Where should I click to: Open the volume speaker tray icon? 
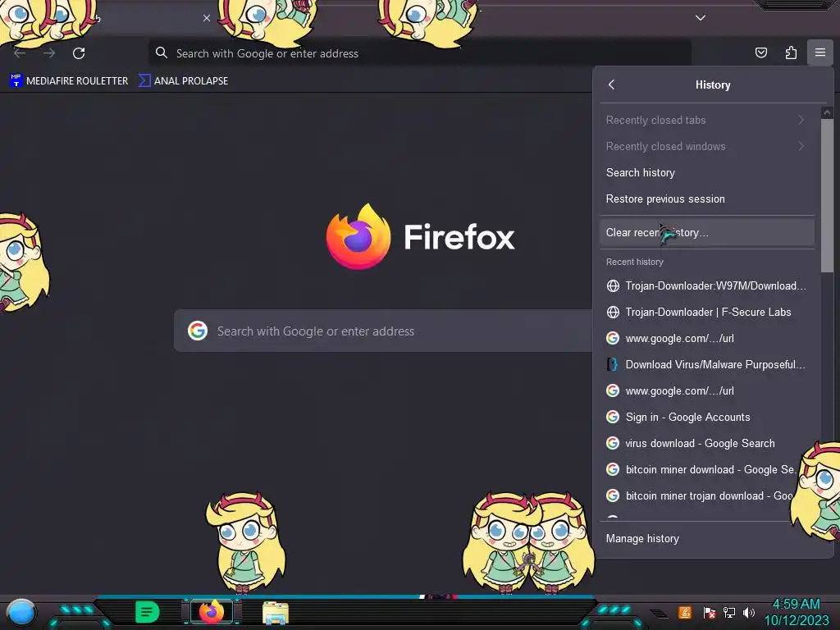[749, 612]
